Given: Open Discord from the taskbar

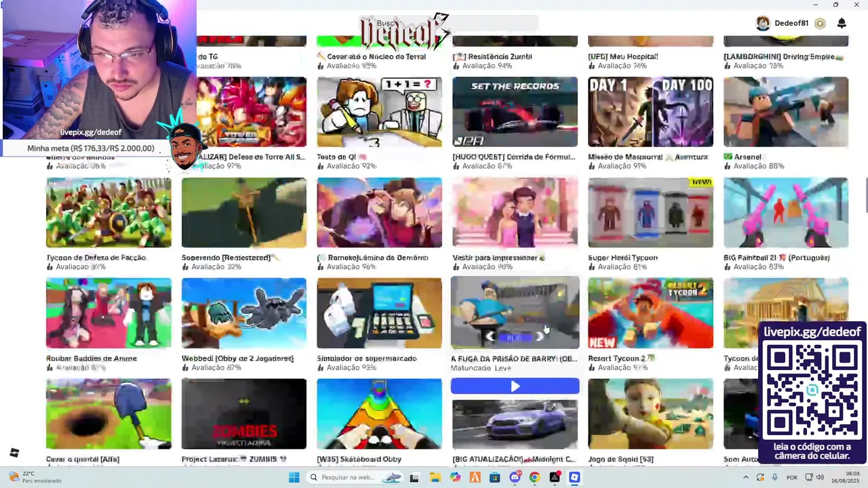Looking at the screenshot, I should click(x=515, y=477).
